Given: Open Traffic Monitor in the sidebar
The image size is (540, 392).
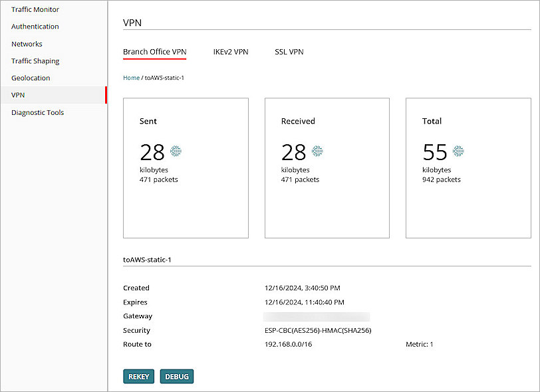Looking at the screenshot, I should tap(35, 9).
